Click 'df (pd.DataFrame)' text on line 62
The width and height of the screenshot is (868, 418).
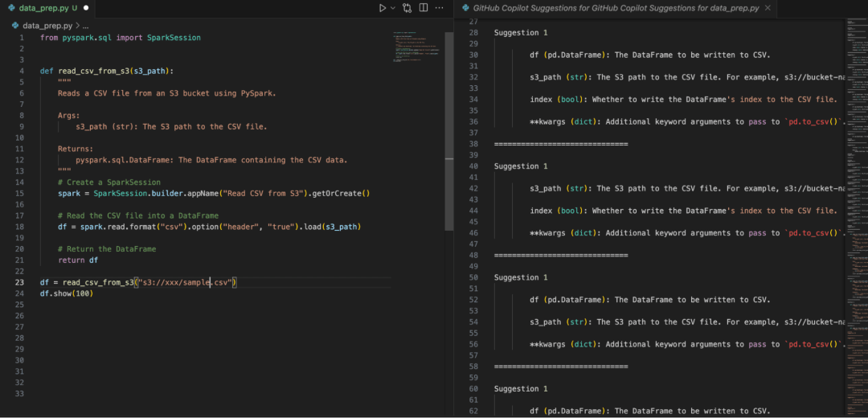567,411
